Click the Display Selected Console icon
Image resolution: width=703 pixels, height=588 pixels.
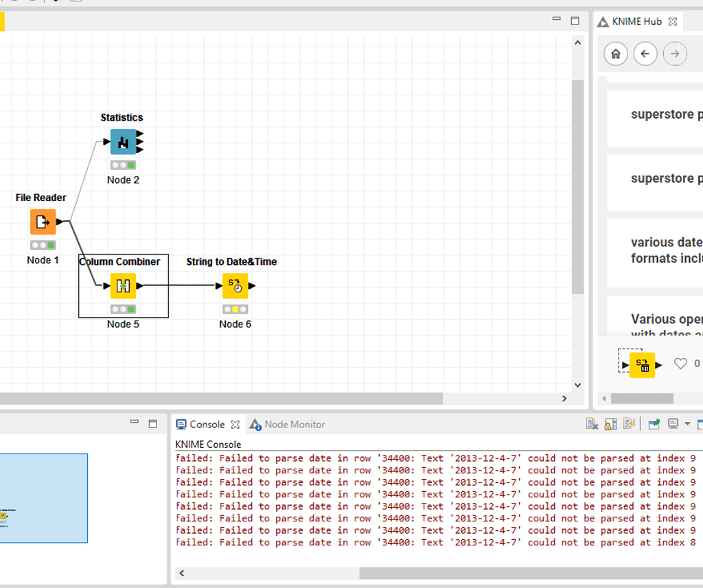(673, 423)
